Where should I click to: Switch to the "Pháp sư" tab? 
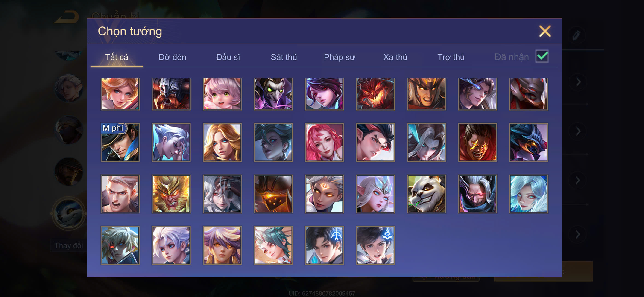pyautogui.click(x=339, y=57)
